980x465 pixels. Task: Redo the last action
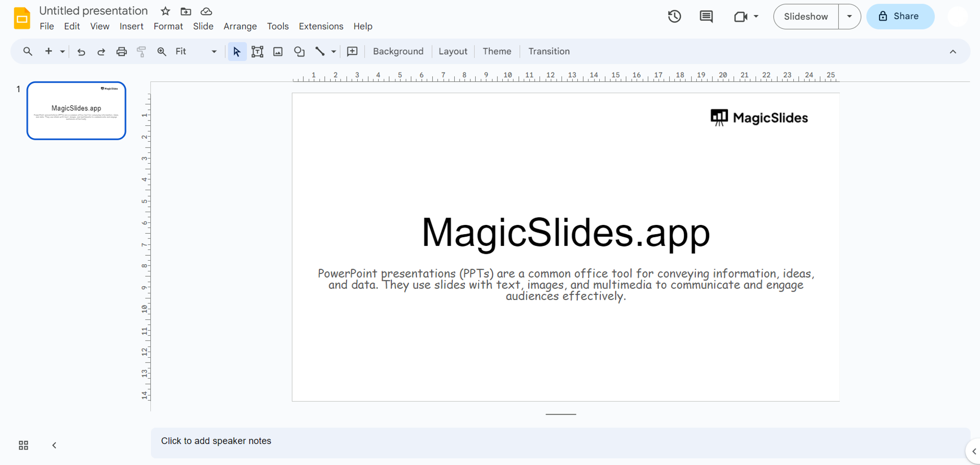(x=101, y=51)
